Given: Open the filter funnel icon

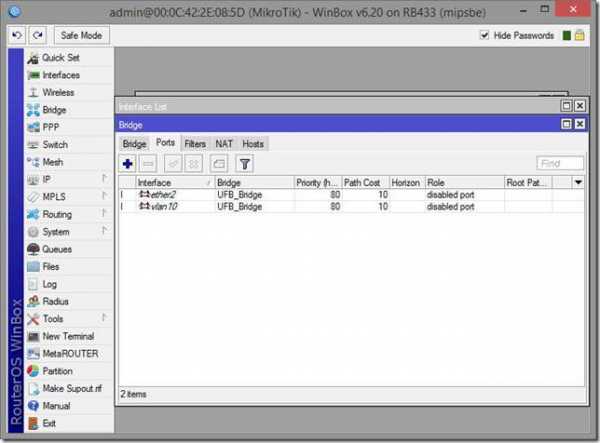Looking at the screenshot, I should pyautogui.click(x=245, y=164).
